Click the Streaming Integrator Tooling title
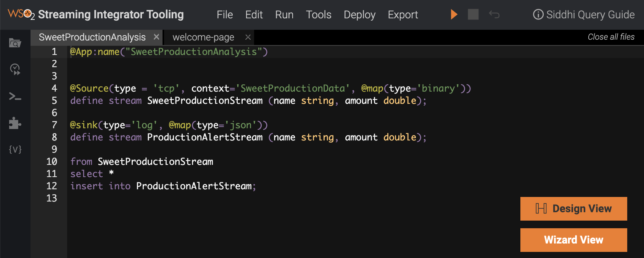This screenshot has height=258, width=644. click(x=111, y=15)
